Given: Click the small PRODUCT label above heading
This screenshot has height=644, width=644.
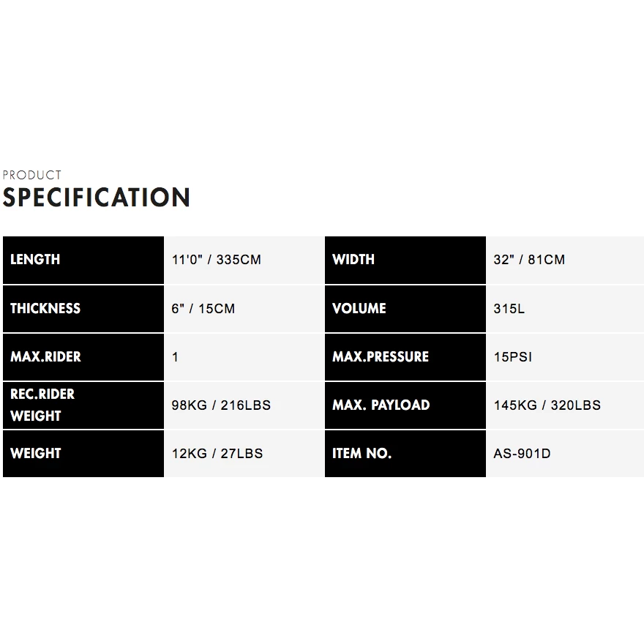Looking at the screenshot, I should coord(32,175).
